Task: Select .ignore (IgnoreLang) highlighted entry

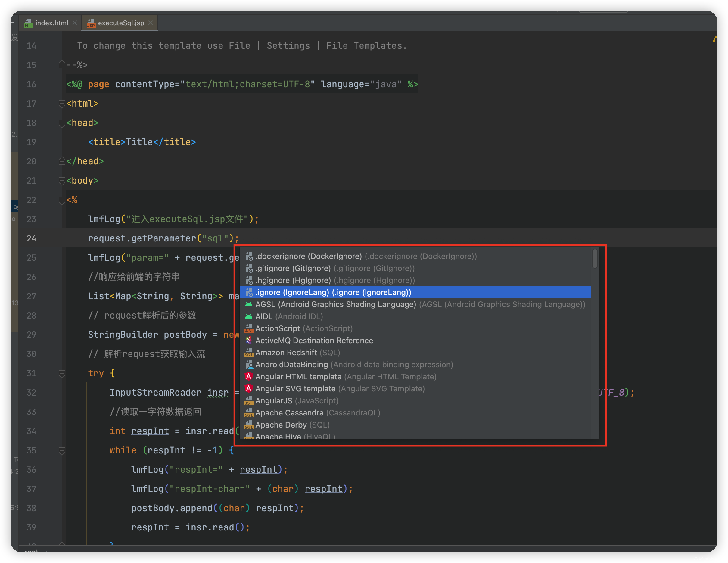Action: (415, 292)
